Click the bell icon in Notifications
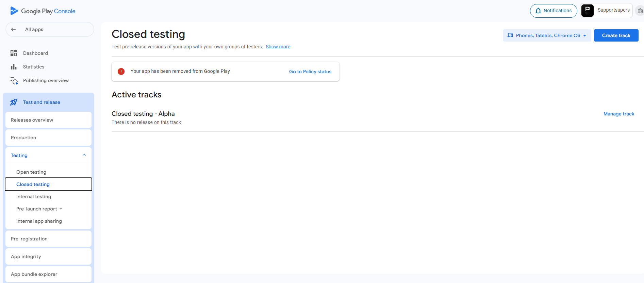 point(538,11)
